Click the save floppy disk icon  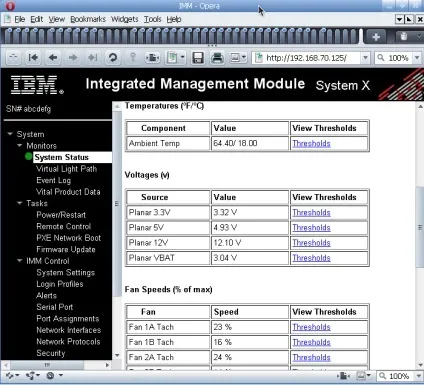(x=198, y=58)
